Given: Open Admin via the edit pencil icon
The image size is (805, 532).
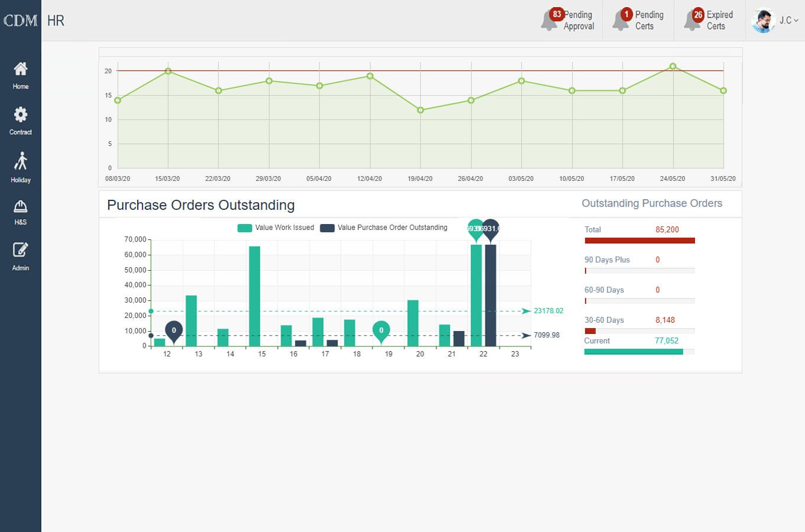Looking at the screenshot, I should (x=21, y=250).
